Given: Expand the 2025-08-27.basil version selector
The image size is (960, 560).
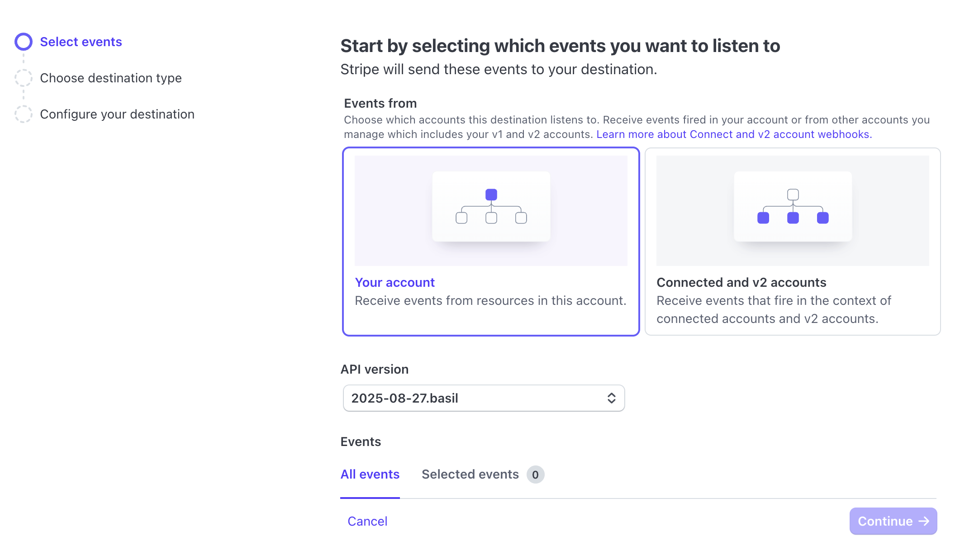Looking at the screenshot, I should (x=484, y=398).
